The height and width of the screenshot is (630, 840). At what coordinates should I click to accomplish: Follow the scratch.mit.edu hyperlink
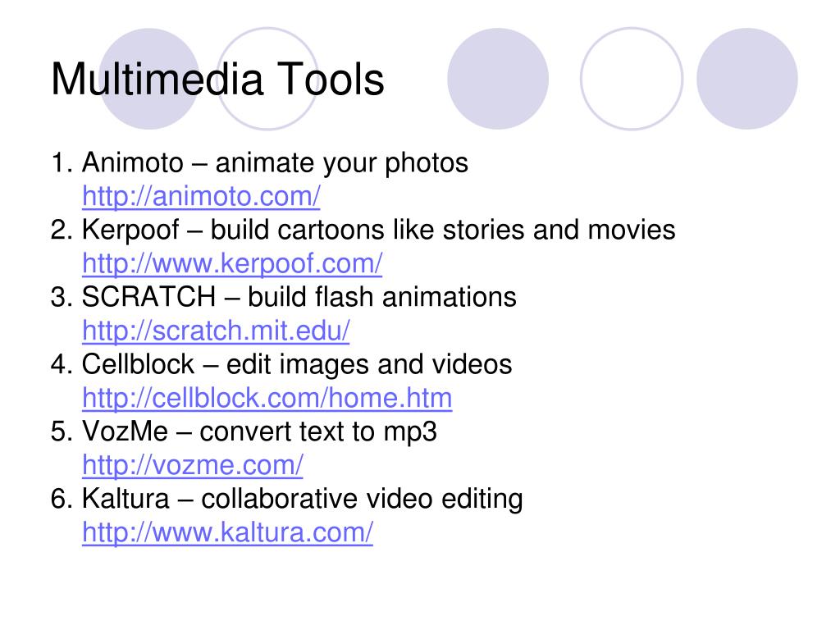tap(216, 331)
